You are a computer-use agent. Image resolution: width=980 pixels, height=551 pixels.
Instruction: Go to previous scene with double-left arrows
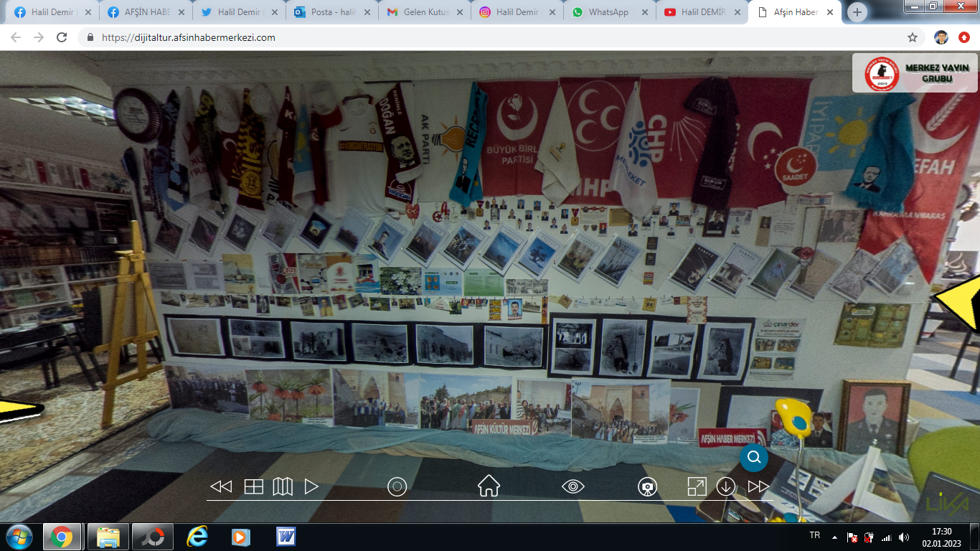[220, 486]
